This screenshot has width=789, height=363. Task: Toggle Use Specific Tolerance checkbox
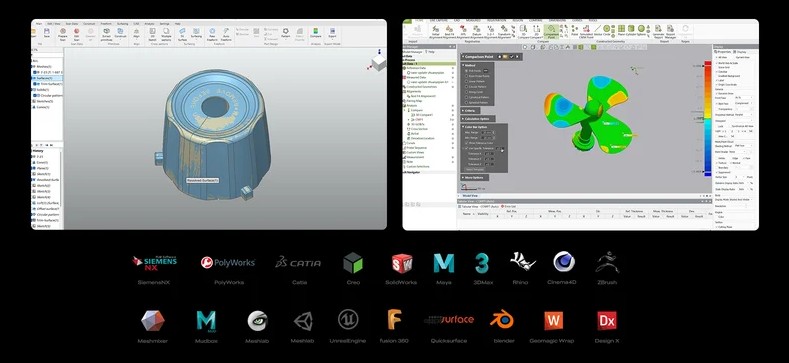click(467, 149)
